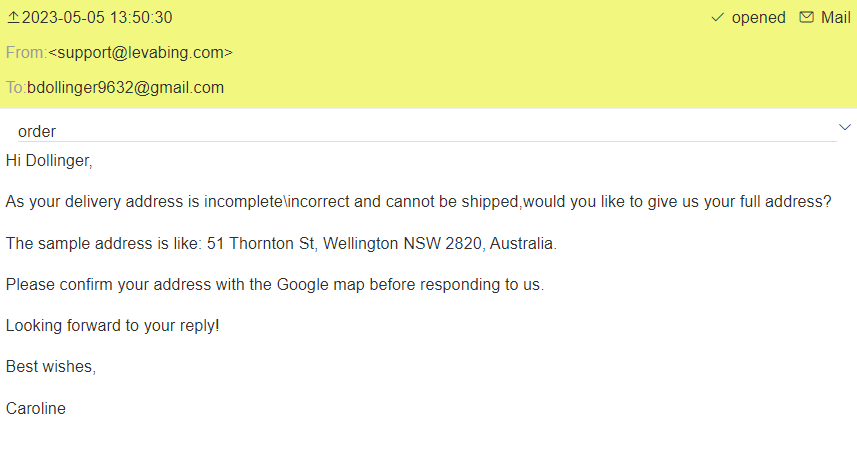Image resolution: width=857 pixels, height=464 pixels.
Task: Click the "order" subject field
Action: point(37,131)
